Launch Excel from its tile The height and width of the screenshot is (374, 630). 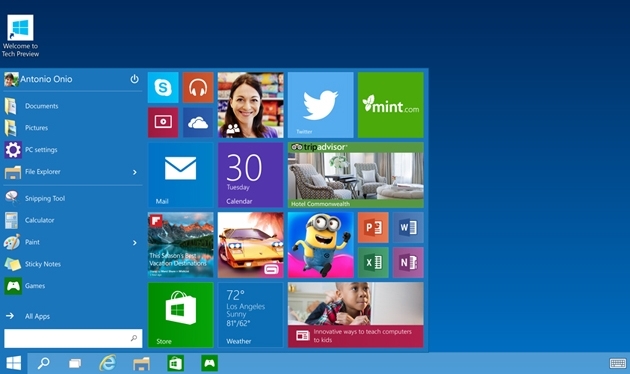pos(373,263)
